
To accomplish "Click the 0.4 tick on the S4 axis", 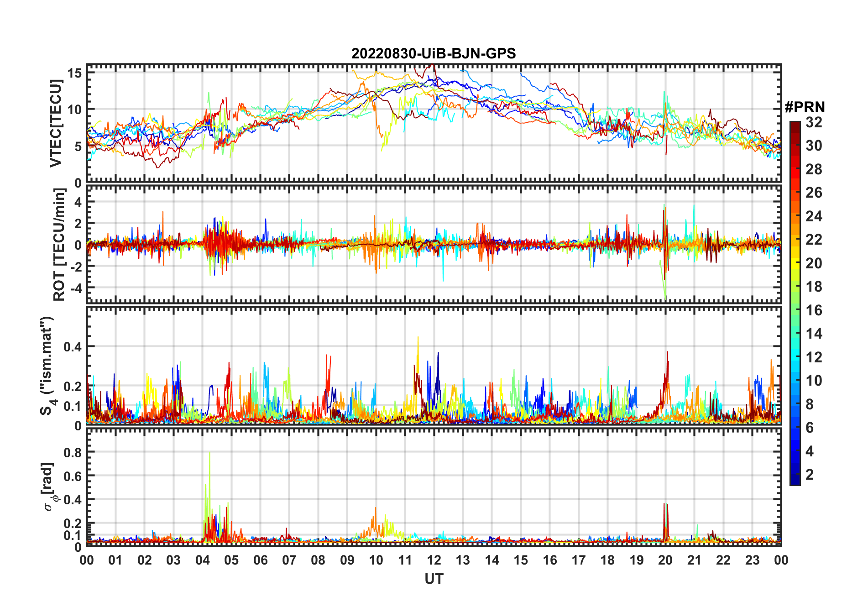I will [73, 346].
